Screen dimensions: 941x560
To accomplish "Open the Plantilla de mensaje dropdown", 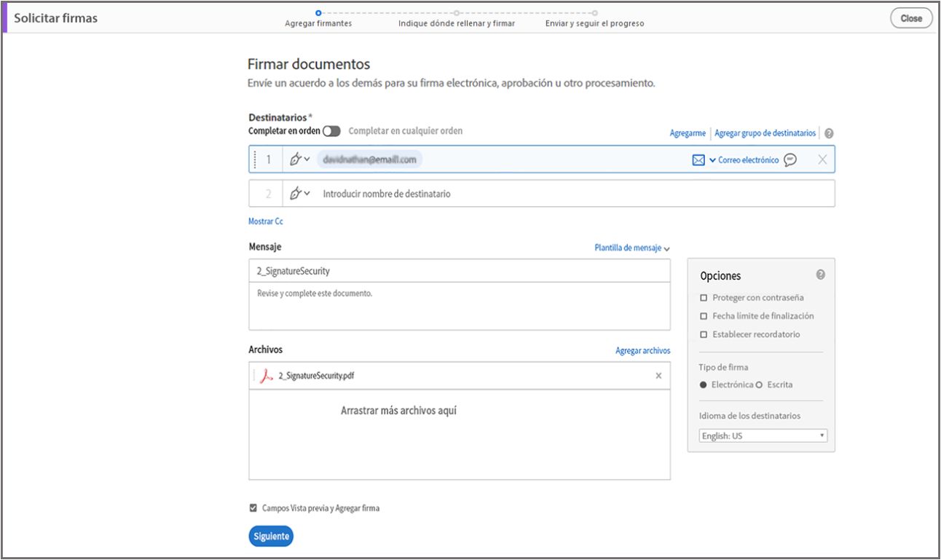I will pos(631,248).
